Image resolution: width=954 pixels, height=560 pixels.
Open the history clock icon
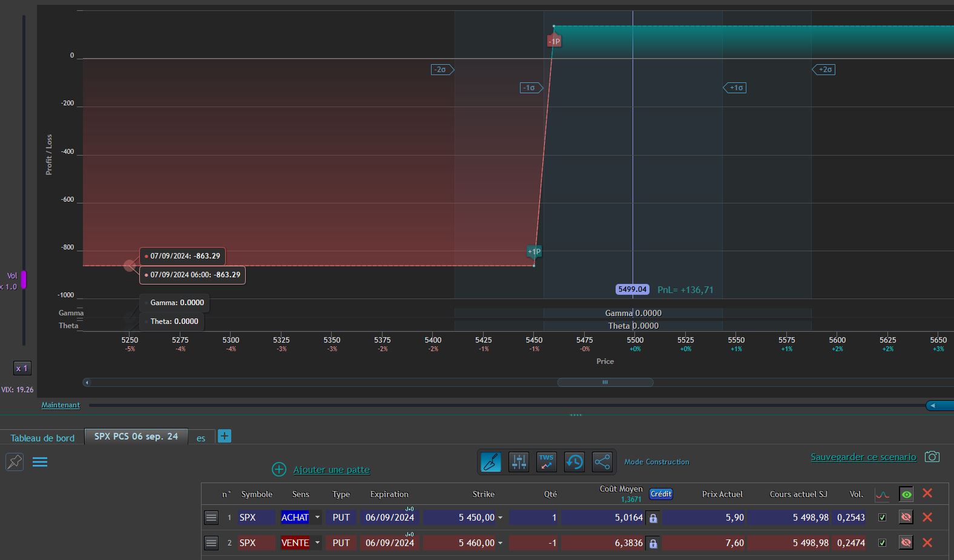point(574,462)
